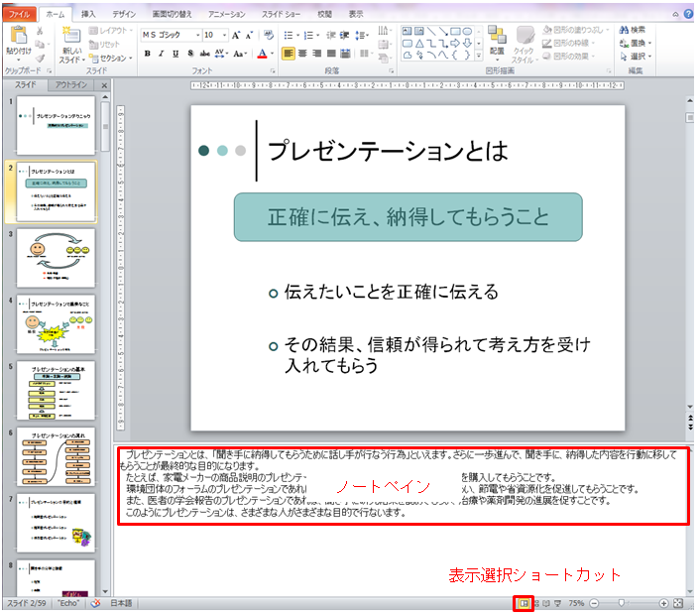Click zoom in plus button
This screenshot has height=615, width=700.
pyautogui.click(x=663, y=603)
